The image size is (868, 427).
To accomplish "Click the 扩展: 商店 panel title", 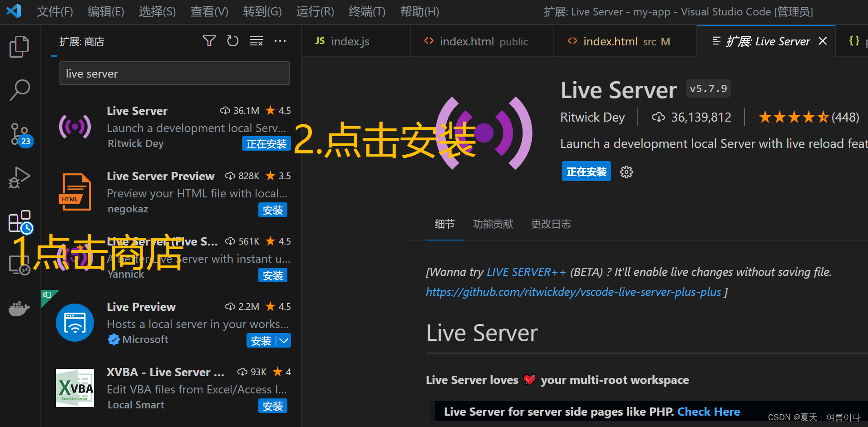I will (82, 42).
